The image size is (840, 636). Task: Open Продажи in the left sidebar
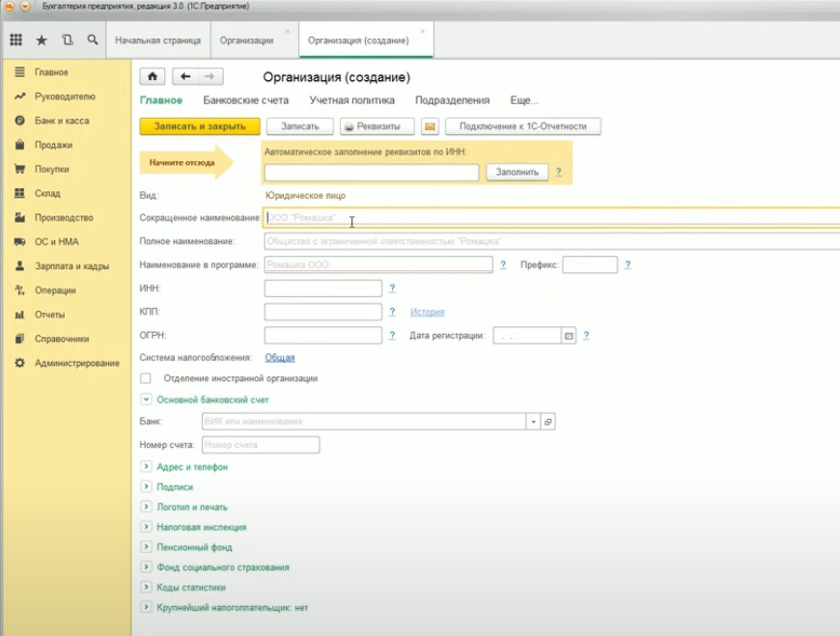(x=53, y=145)
